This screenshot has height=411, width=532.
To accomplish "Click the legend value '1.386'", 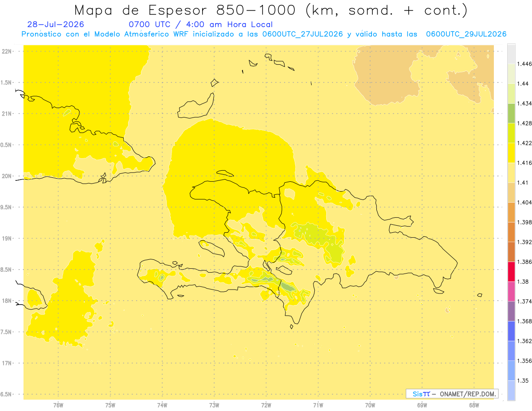I will coord(524,262).
